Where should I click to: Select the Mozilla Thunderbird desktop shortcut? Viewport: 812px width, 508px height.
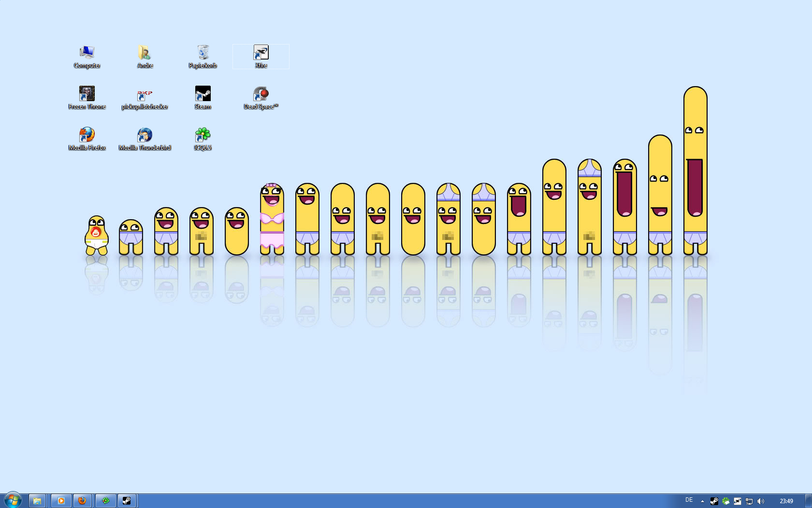click(145, 139)
